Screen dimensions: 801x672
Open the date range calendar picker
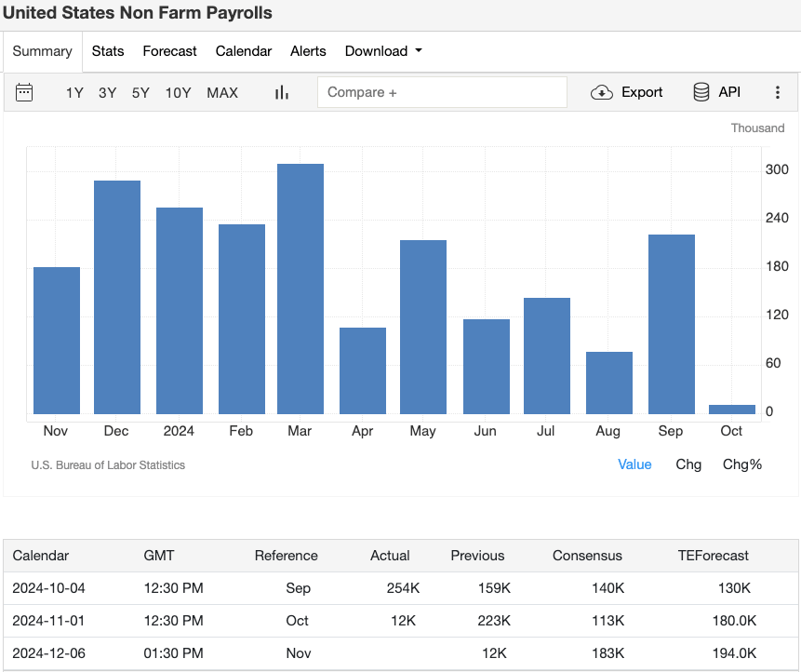point(24,92)
